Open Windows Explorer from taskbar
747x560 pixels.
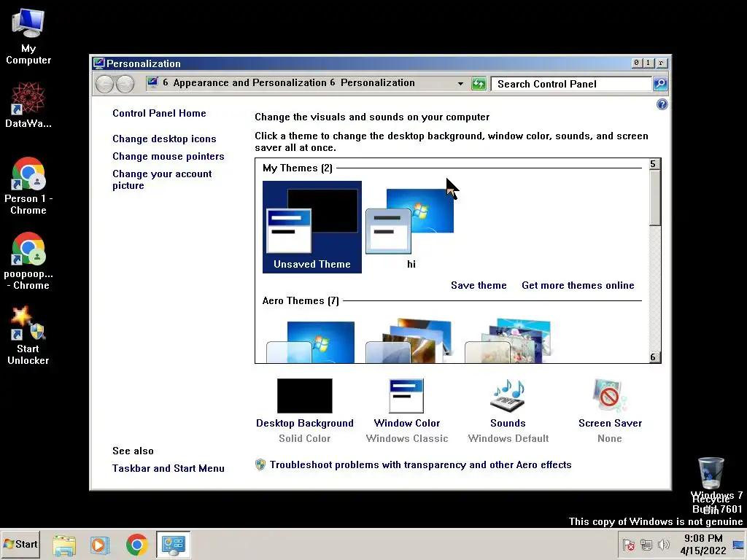pyautogui.click(x=64, y=545)
